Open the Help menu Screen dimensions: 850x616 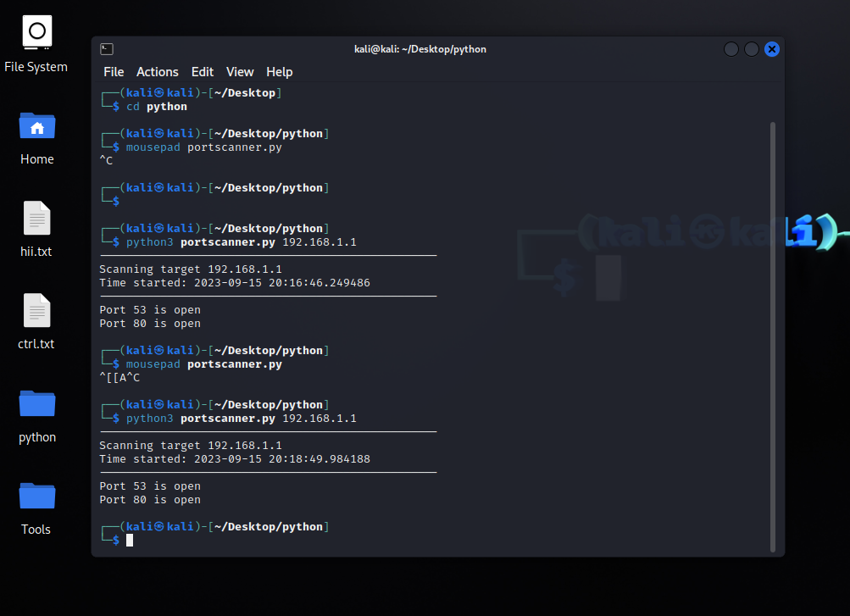[x=279, y=72]
